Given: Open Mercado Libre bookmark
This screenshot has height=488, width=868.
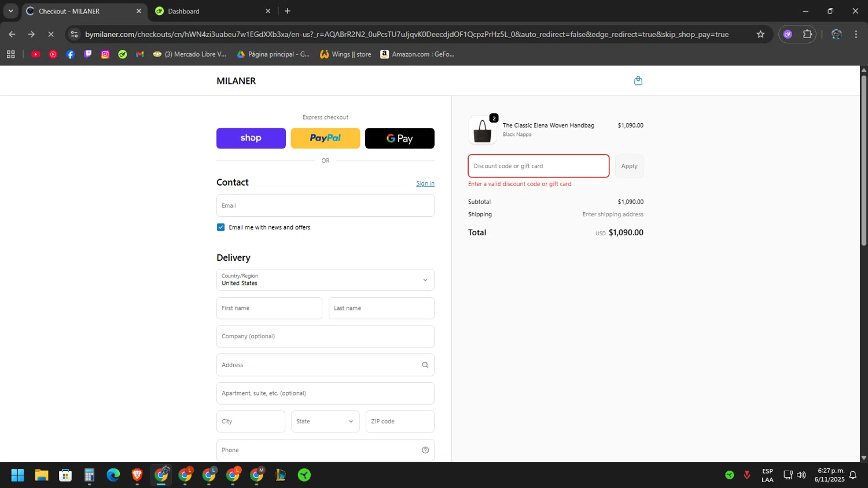Looking at the screenshot, I should tap(190, 54).
